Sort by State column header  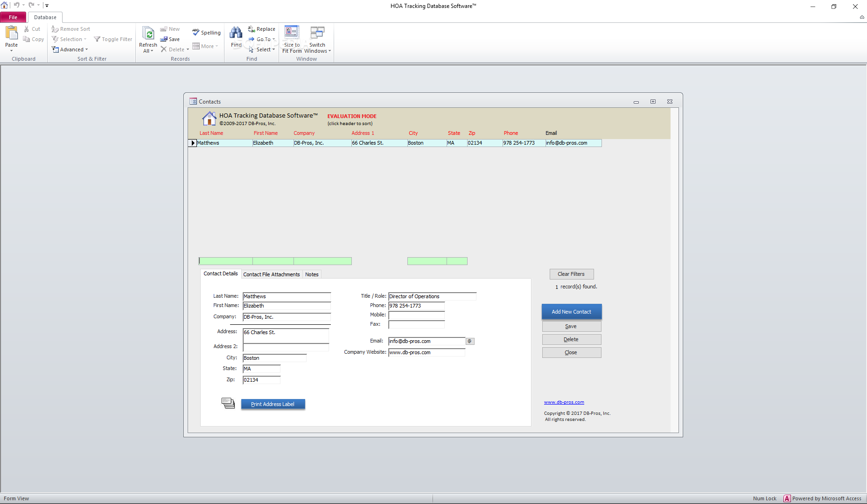coord(454,133)
